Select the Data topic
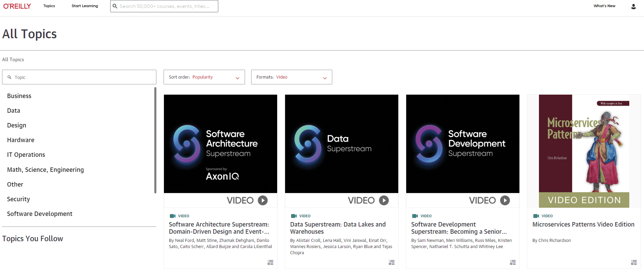The width and height of the screenshot is (644, 273). pyautogui.click(x=14, y=111)
